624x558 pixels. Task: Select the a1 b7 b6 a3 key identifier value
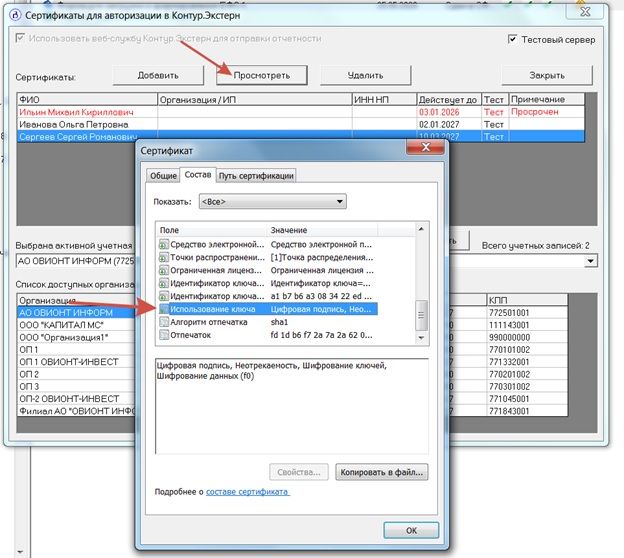[321, 296]
